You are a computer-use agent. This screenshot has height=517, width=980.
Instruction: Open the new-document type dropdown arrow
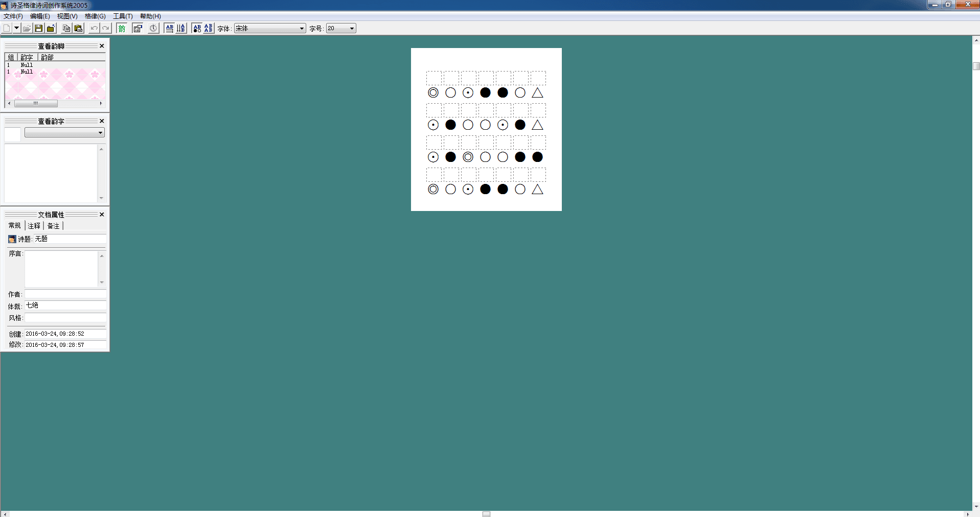(16, 28)
